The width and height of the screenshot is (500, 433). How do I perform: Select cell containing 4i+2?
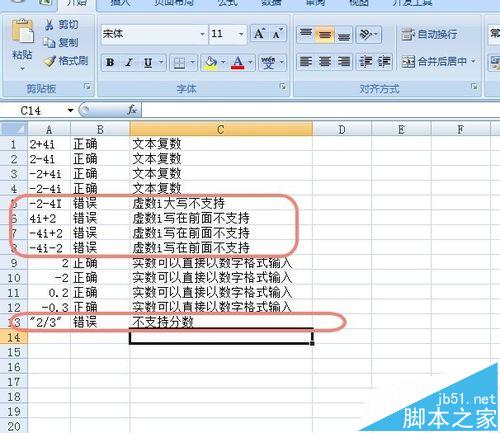[49, 218]
